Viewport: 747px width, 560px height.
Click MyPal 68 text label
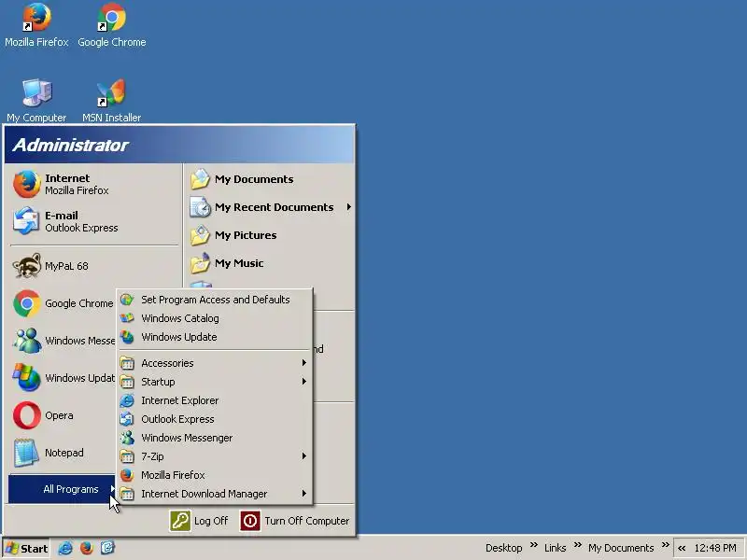66,266
